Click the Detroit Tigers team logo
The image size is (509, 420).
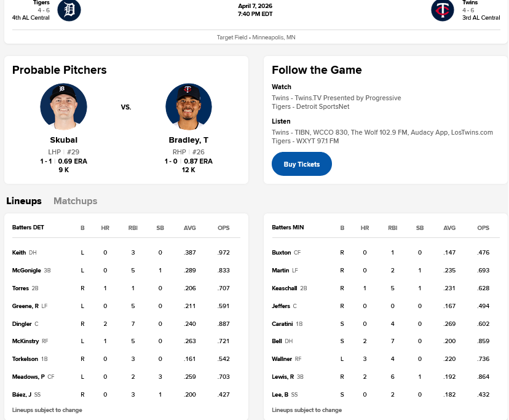pos(69,10)
